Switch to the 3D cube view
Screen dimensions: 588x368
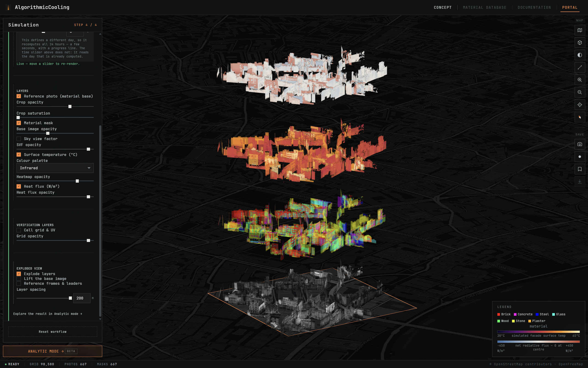[580, 43]
